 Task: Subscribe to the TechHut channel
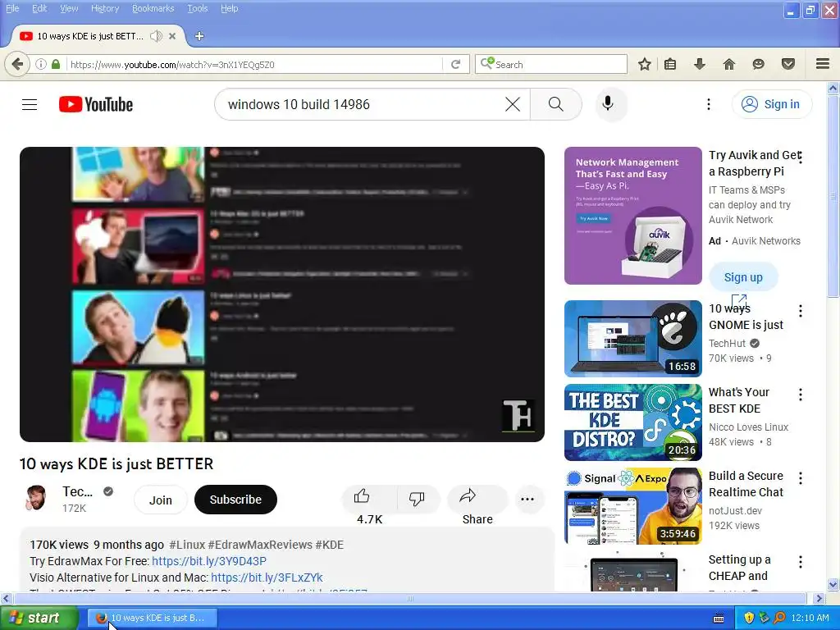click(x=235, y=500)
